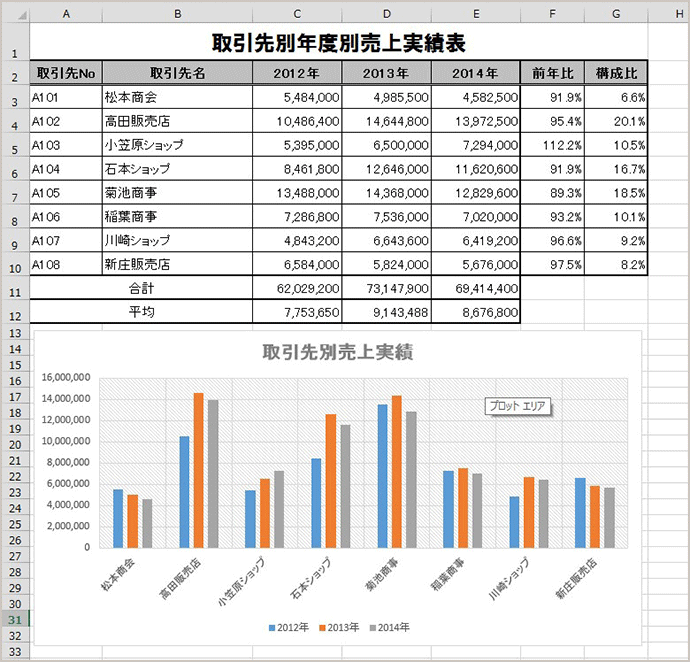Select column B header

177,14
